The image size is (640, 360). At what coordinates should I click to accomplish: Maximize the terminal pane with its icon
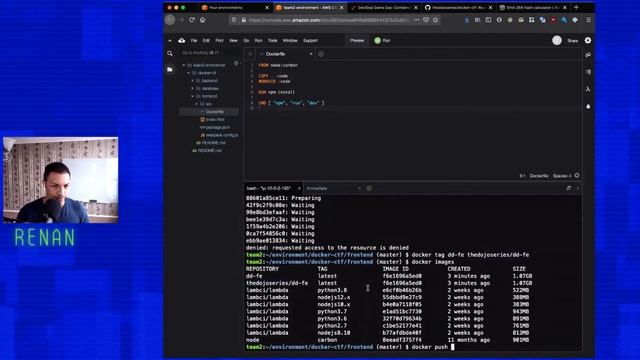(x=569, y=188)
